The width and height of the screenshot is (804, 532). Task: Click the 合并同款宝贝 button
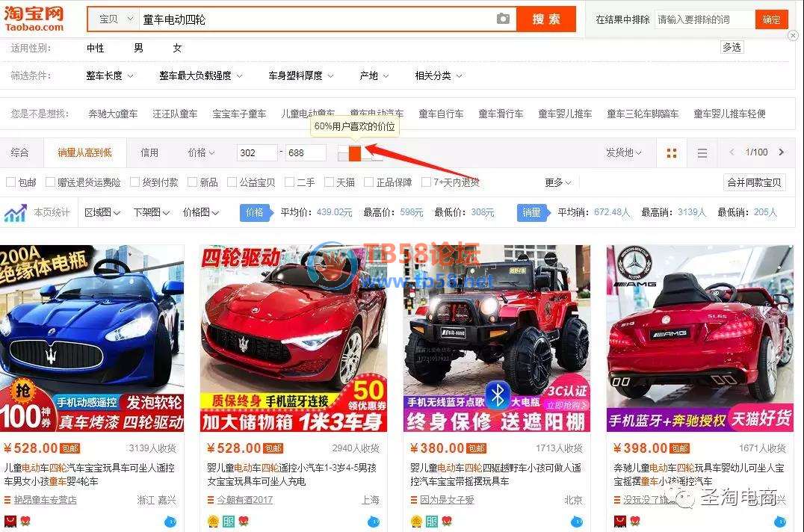point(754,182)
